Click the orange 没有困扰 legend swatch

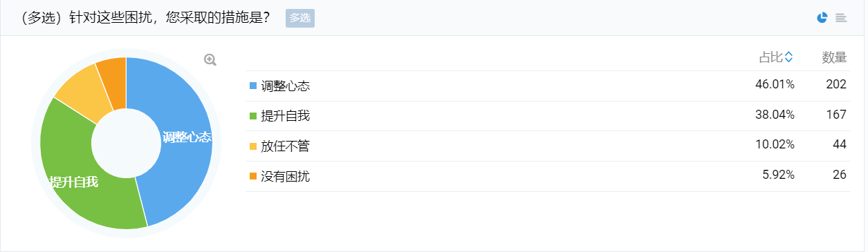tap(253, 176)
